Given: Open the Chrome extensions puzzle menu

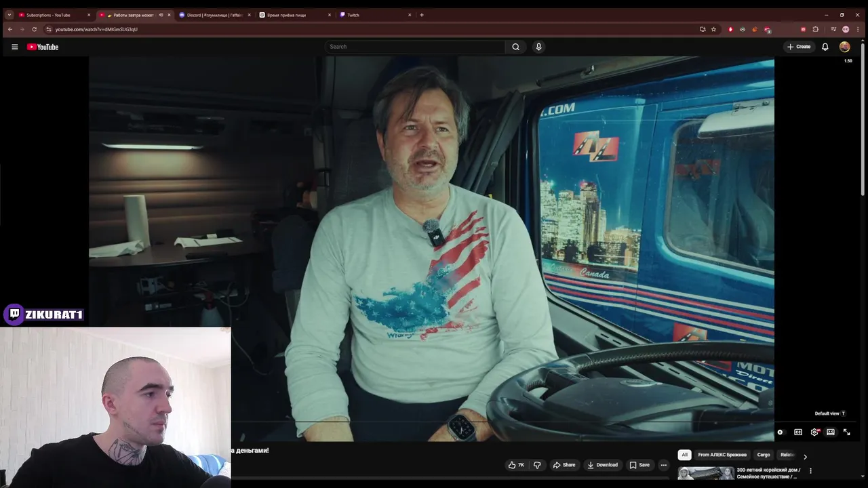Looking at the screenshot, I should (x=816, y=29).
